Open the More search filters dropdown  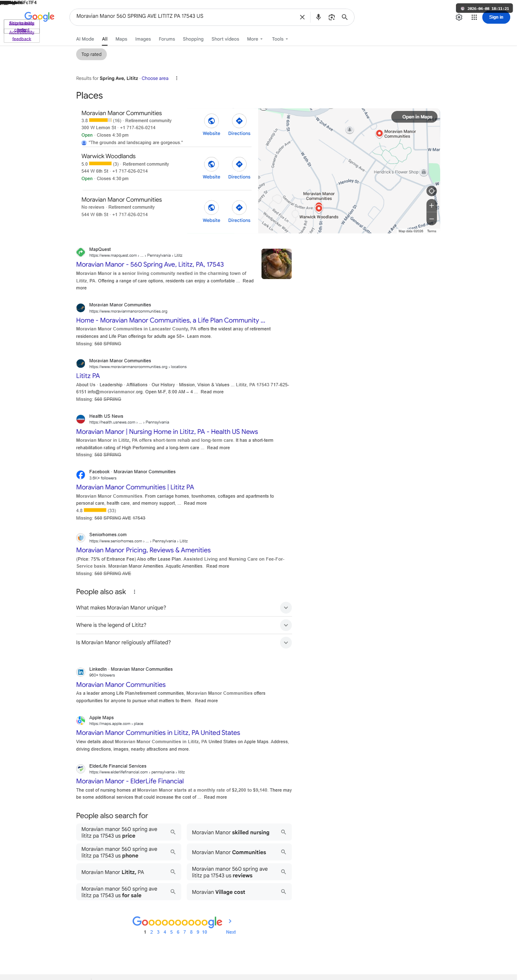[x=255, y=39]
